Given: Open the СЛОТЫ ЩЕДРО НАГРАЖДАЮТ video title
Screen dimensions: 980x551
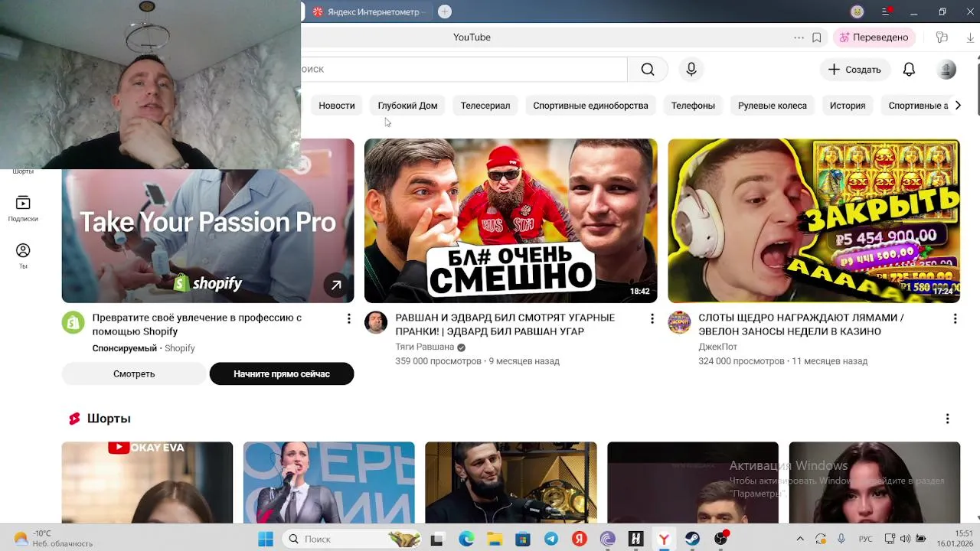Looking at the screenshot, I should 801,324.
